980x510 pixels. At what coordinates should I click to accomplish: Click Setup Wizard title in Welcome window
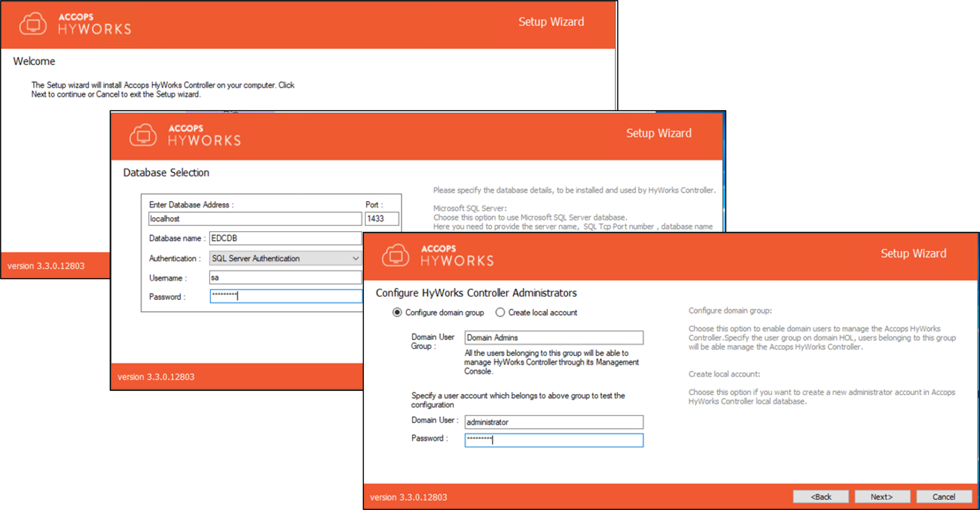click(x=551, y=22)
